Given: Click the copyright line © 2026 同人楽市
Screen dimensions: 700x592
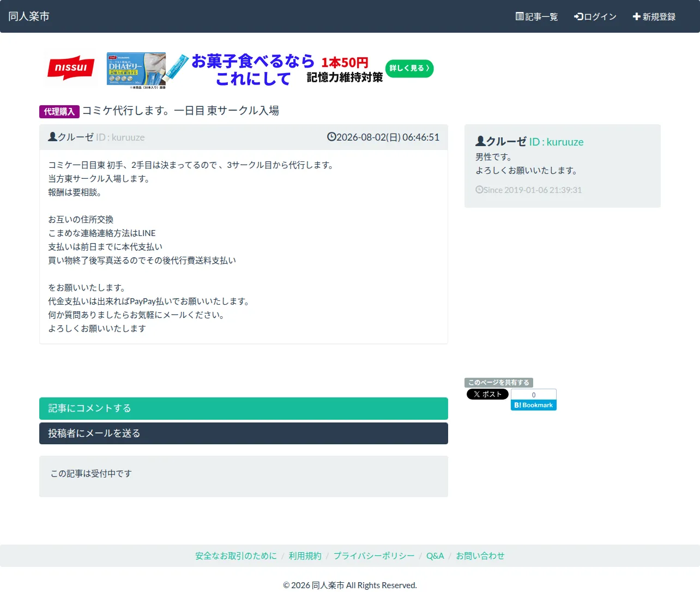Looking at the screenshot, I should coord(350,585).
